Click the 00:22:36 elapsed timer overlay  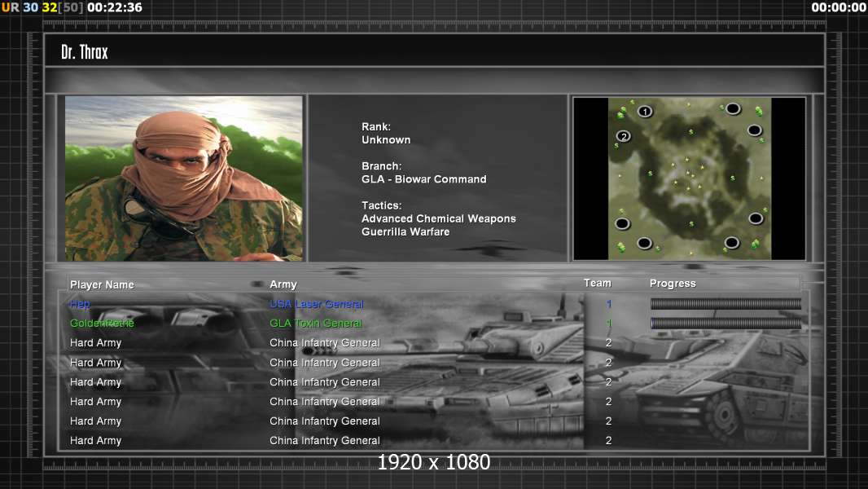[114, 7]
